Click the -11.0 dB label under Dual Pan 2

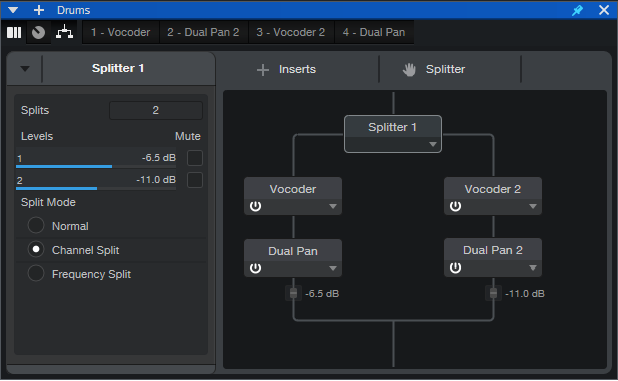coord(525,294)
